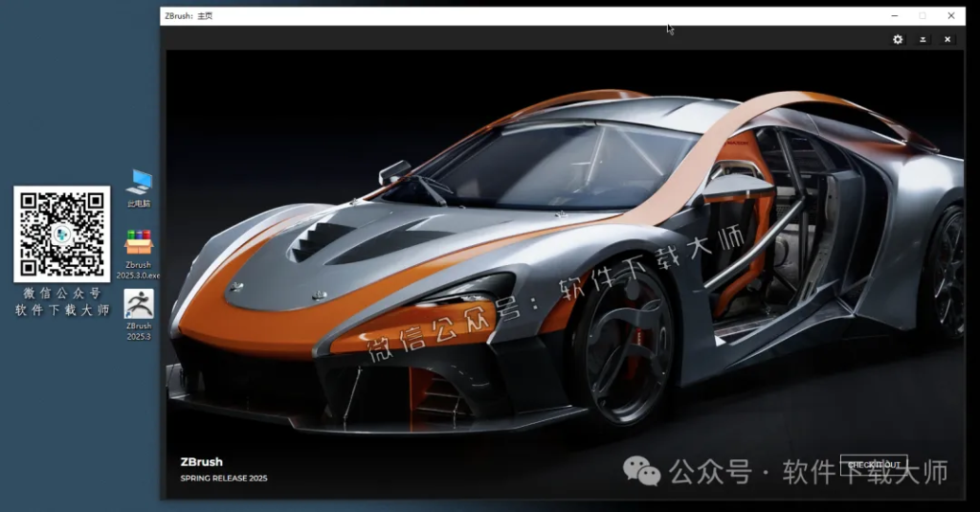Minimize the ZBrush home page window

895,15
